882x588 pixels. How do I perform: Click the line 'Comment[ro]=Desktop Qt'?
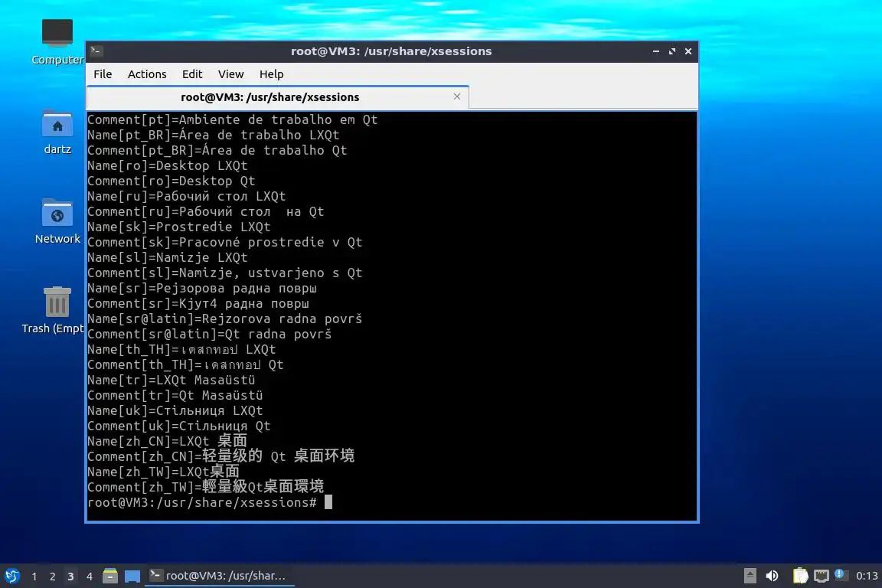[171, 181]
